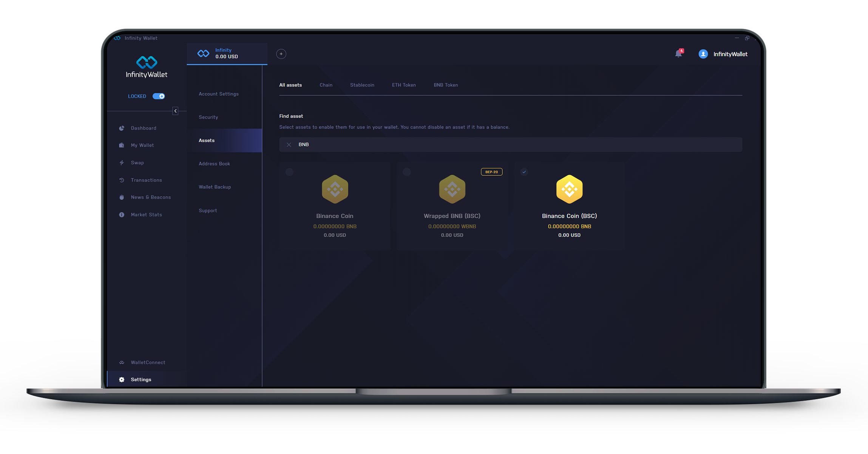Image resolution: width=868 pixels, height=454 pixels.
Task: Enable the Binance Coin asset checkbox
Action: (x=289, y=172)
